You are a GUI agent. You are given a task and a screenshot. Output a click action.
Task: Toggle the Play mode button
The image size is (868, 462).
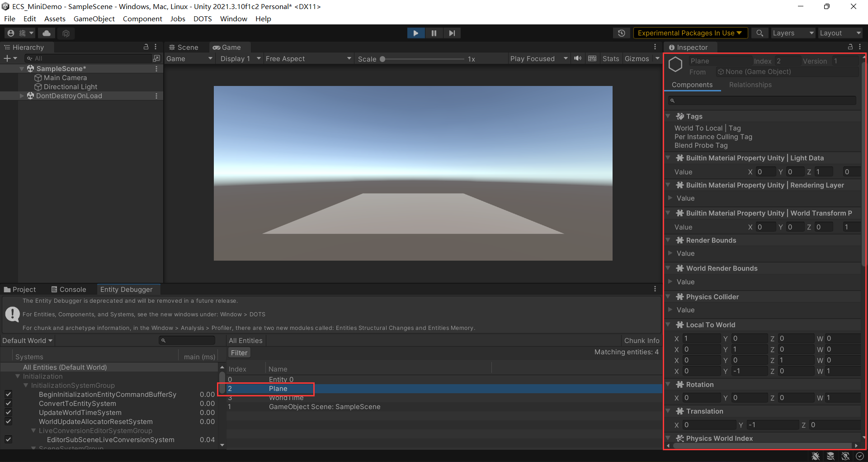pos(416,33)
